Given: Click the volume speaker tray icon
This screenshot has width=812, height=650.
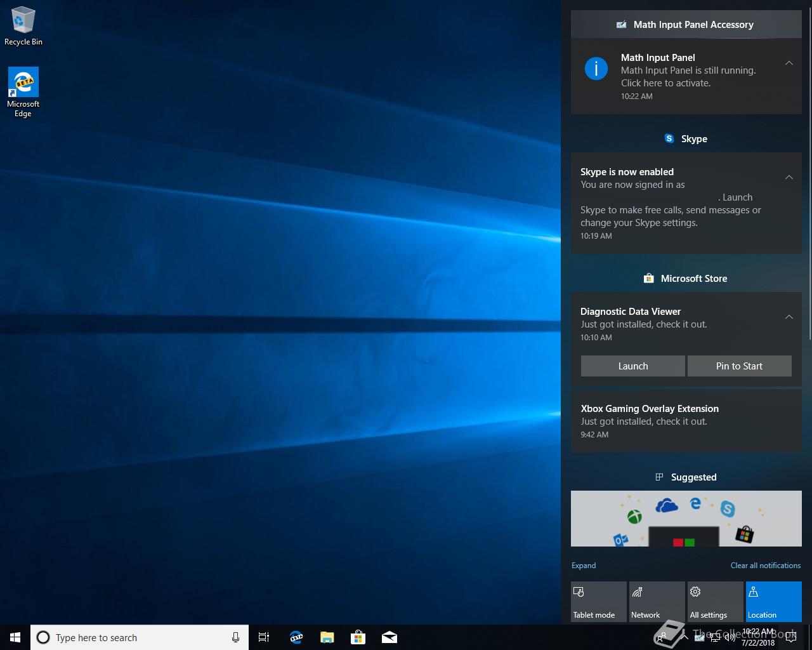Looking at the screenshot, I should click(730, 638).
